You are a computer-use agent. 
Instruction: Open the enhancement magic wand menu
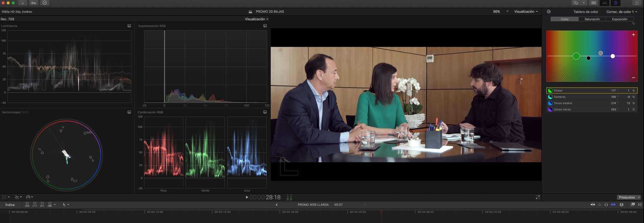point(18,197)
